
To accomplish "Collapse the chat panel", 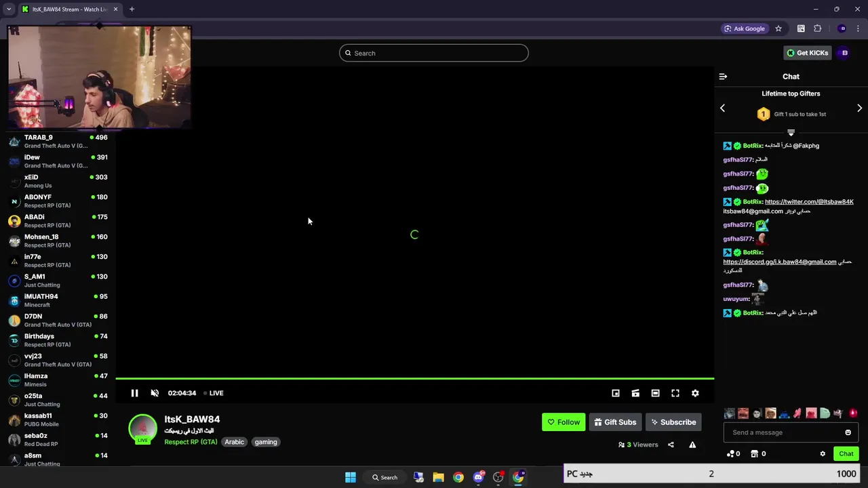I will point(723,77).
